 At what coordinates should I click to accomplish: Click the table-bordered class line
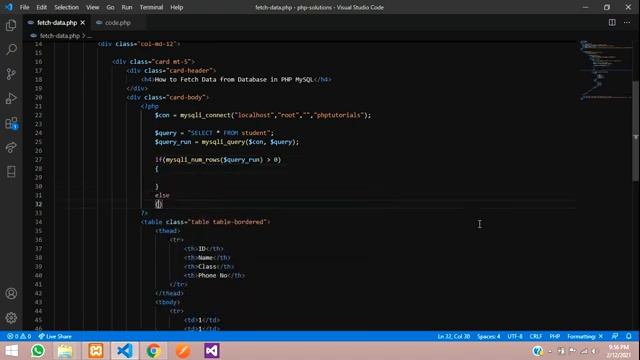click(x=205, y=222)
